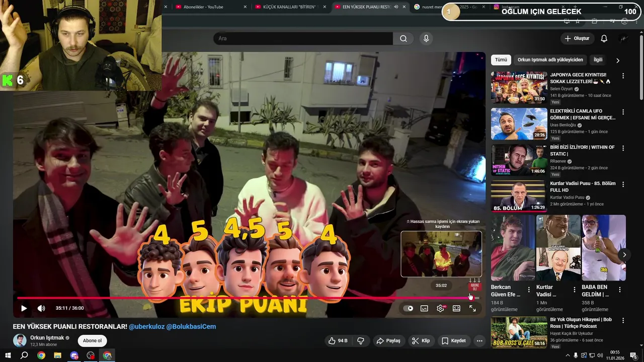
Task: Click the system tray microphone icon
Action: [x=576, y=355]
